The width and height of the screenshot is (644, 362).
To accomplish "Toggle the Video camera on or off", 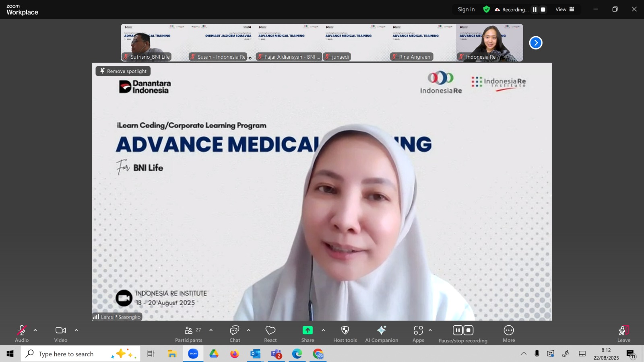I will pos(61,334).
